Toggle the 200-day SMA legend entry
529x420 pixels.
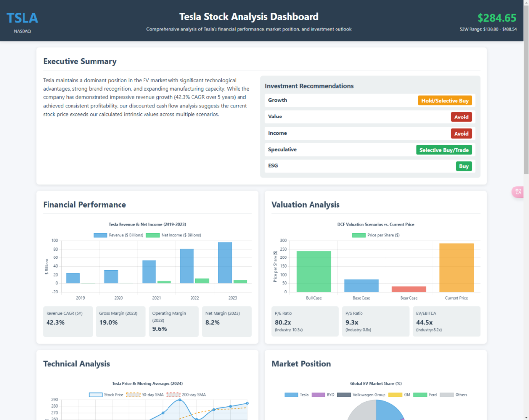pos(186,395)
